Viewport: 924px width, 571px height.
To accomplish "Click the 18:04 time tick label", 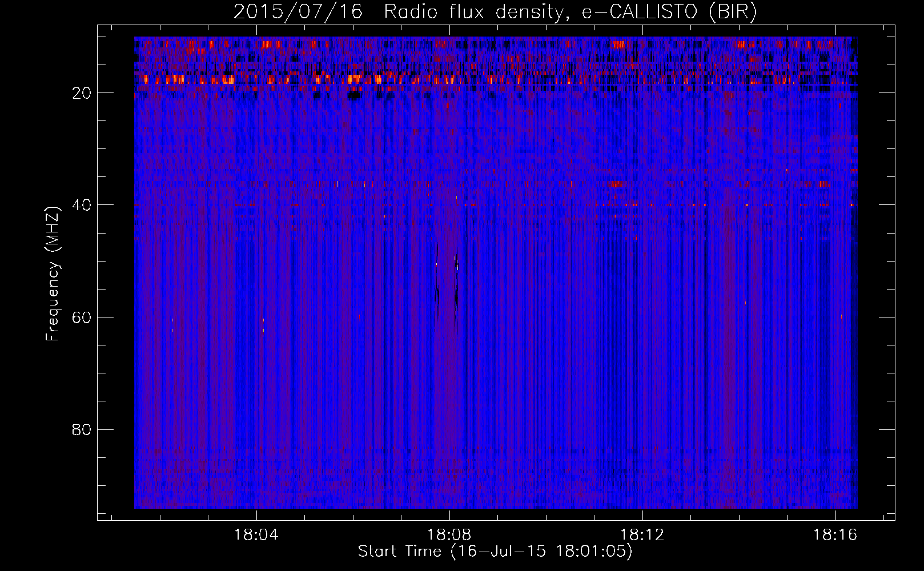I will [x=256, y=535].
